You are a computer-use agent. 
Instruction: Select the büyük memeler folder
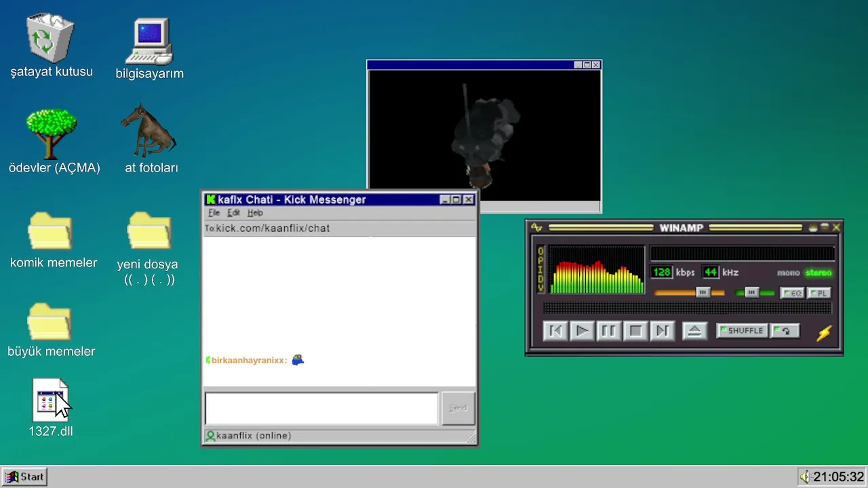pyautogui.click(x=50, y=321)
